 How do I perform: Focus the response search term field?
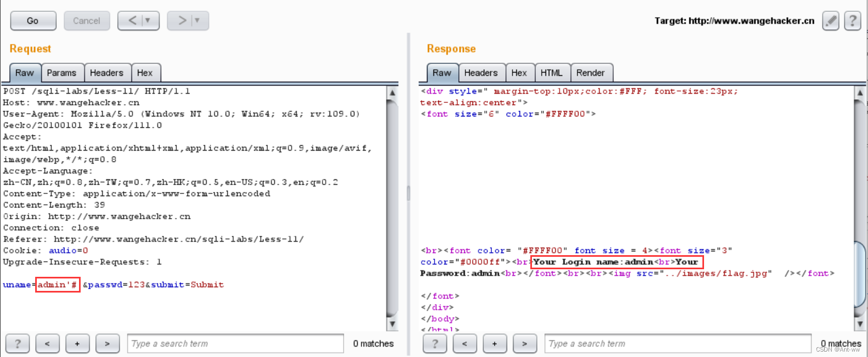(678, 343)
